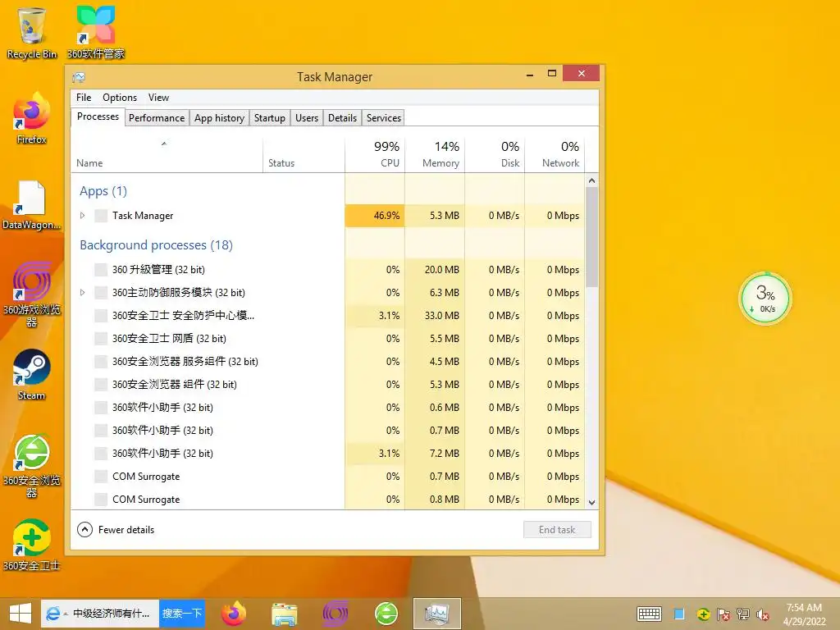This screenshot has height=630, width=840.
Task: Select the 360软件小助手 row using 7.2 MB
Action: tap(327, 453)
